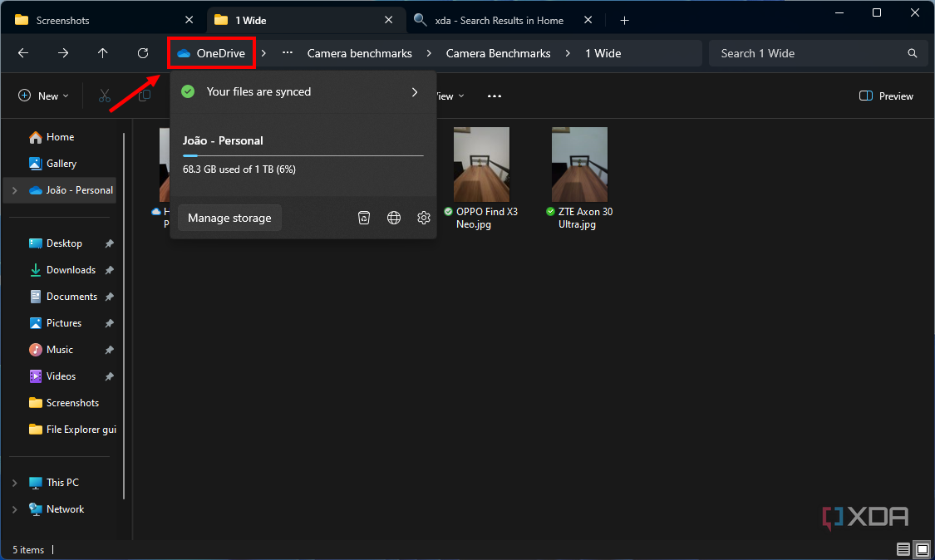
Task: Click the OneDrive storage usage bar
Action: click(x=303, y=158)
